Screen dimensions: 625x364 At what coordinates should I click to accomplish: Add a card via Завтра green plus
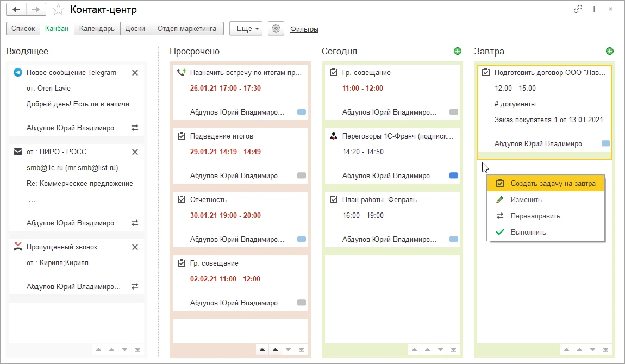[610, 51]
